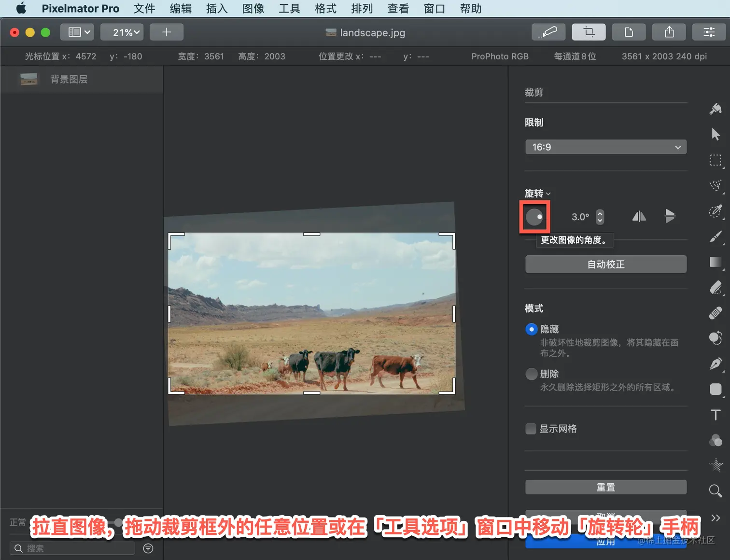Image resolution: width=730 pixels, height=560 pixels.
Task: Click the top middle crop edge handle
Action: click(x=311, y=234)
